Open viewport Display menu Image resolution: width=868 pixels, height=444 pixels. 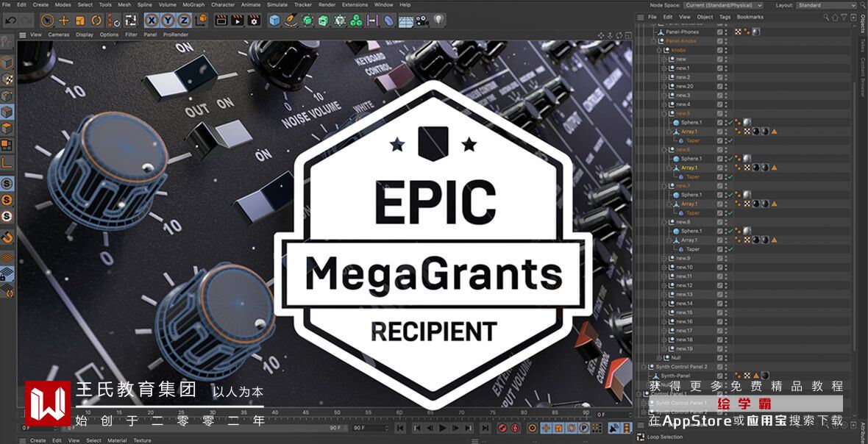(85, 35)
